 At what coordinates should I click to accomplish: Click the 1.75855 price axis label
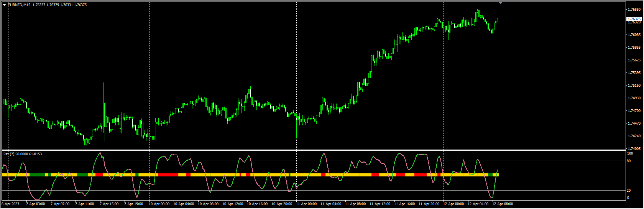point(634,48)
